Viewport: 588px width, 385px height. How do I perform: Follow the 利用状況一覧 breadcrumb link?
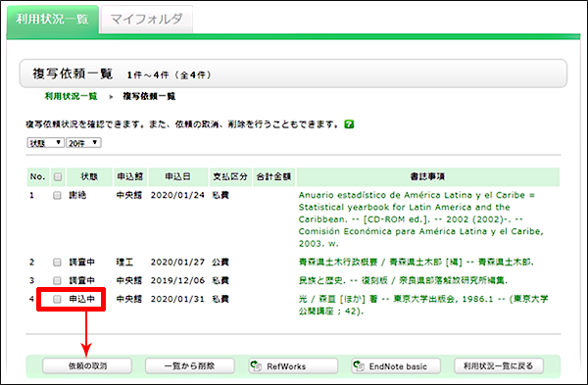coord(71,96)
